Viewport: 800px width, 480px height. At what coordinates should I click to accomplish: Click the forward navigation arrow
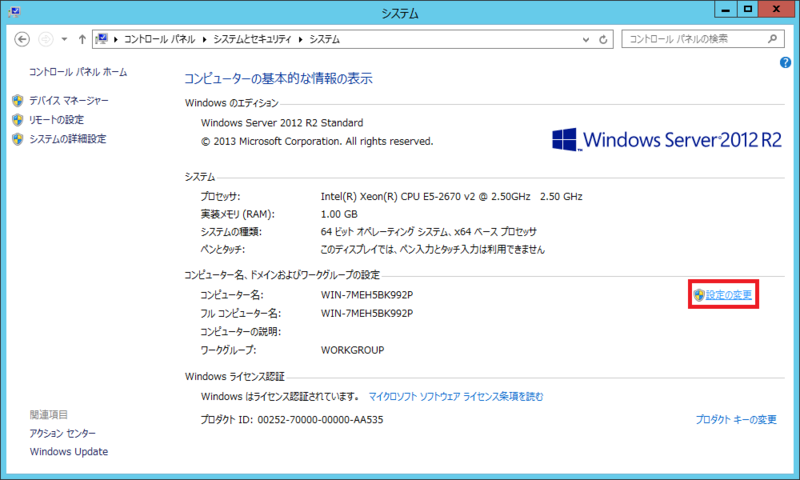tap(46, 39)
